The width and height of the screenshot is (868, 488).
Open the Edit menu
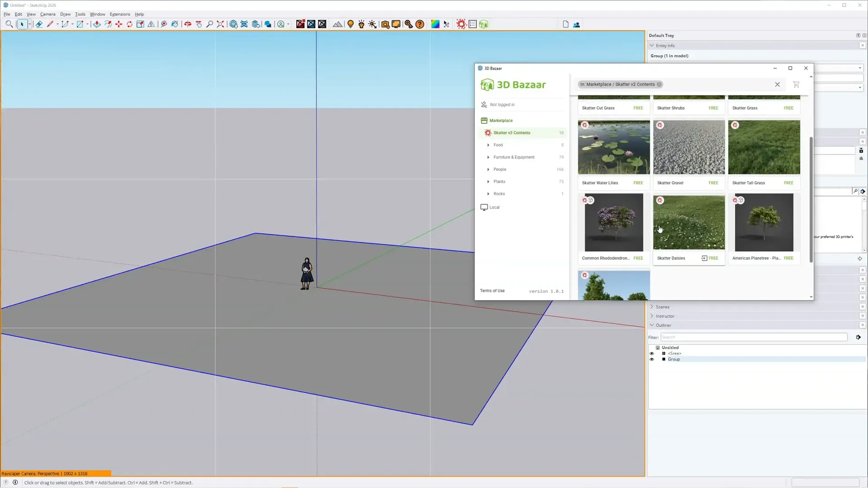[19, 14]
